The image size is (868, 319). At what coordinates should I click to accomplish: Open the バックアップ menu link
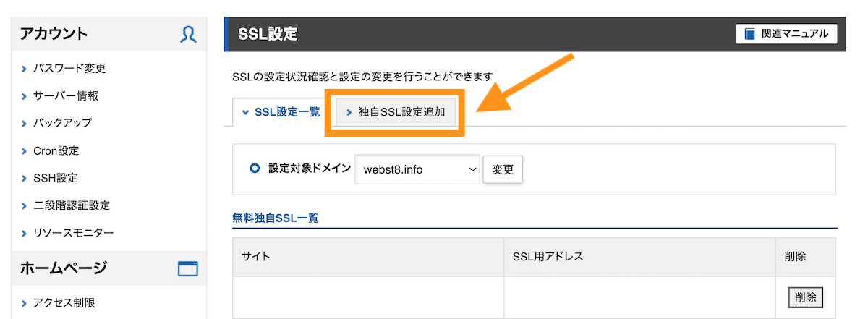pos(62,124)
